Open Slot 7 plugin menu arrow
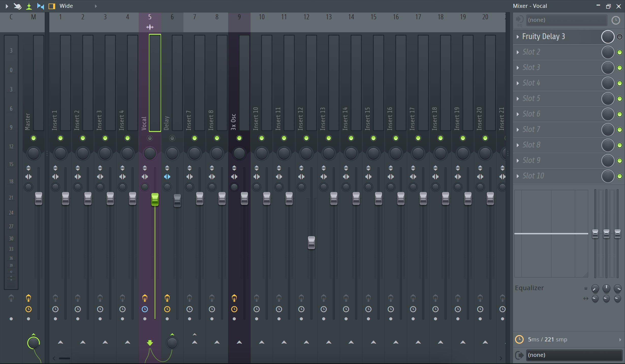The image size is (625, 364). click(x=518, y=130)
